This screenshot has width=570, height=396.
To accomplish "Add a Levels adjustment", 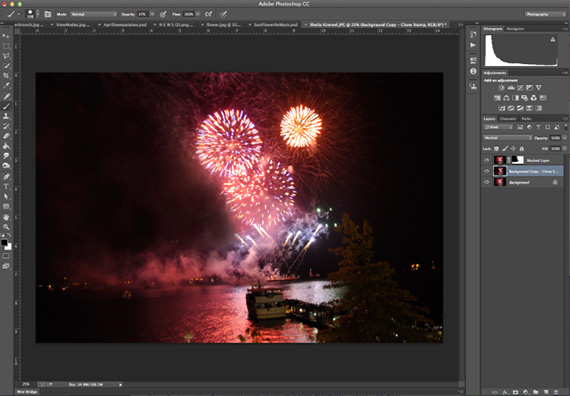I will [x=511, y=88].
